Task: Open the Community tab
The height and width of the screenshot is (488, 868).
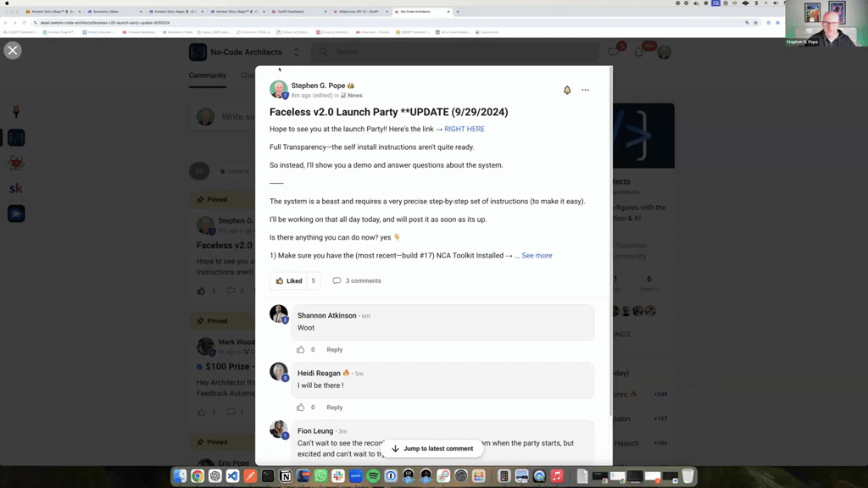Action: click(208, 75)
